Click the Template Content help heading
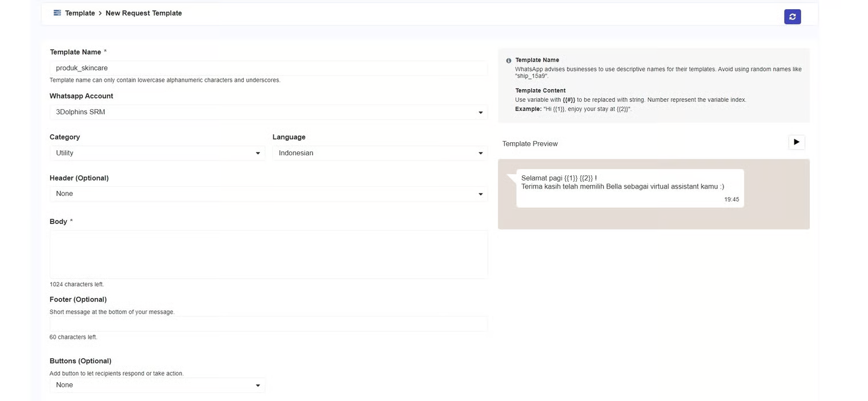 [540, 91]
